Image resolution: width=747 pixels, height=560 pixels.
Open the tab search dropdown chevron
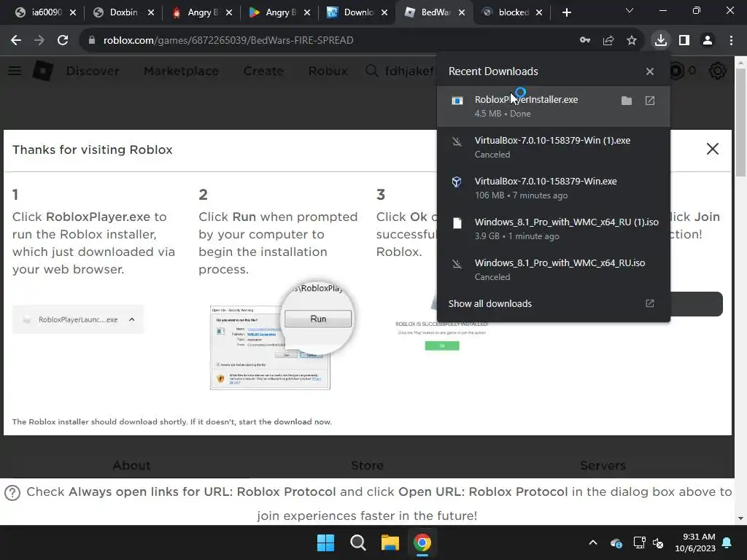click(630, 10)
